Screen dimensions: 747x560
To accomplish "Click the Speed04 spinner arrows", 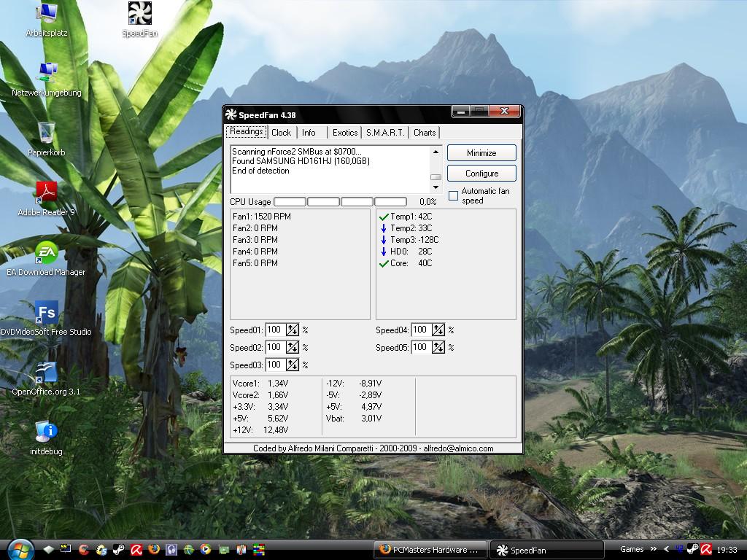I will (x=438, y=330).
